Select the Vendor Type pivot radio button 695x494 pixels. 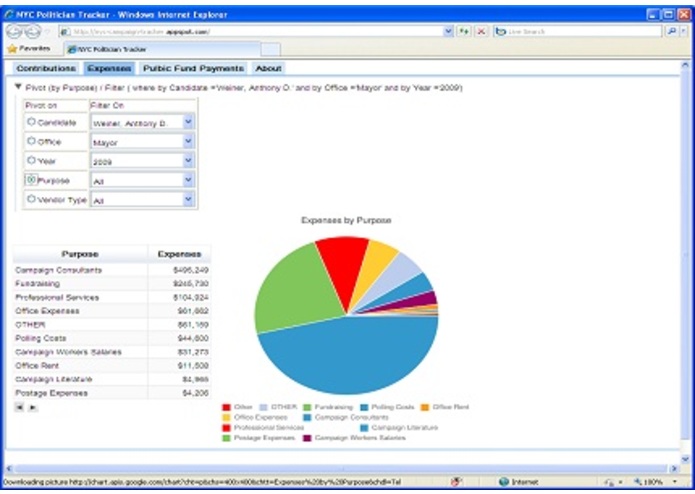(x=31, y=199)
